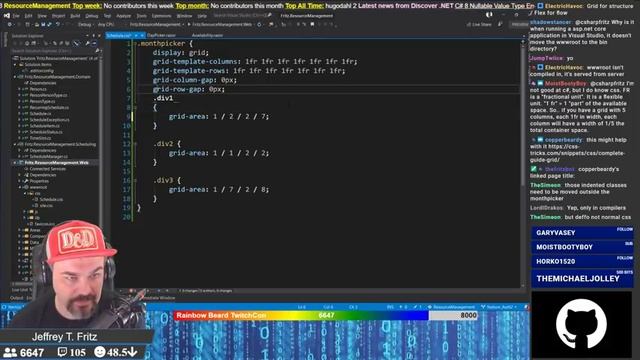
Task: Click the Back arrow in the Solution Explorer toolbar
Action: [x=16, y=43]
